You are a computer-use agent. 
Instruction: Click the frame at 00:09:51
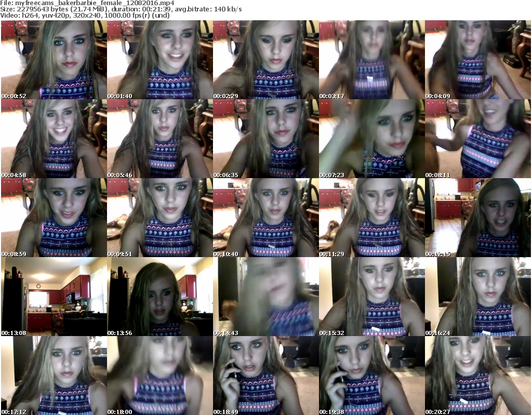tap(160, 218)
